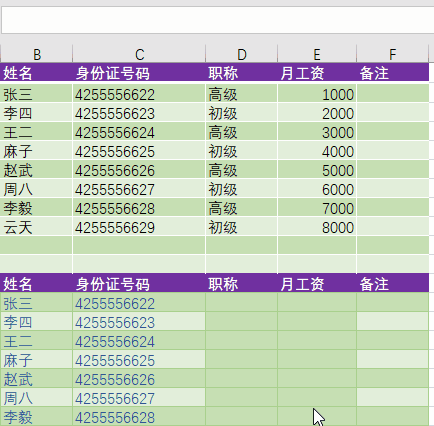Click cell 麻子 in the upper table

click(36, 151)
